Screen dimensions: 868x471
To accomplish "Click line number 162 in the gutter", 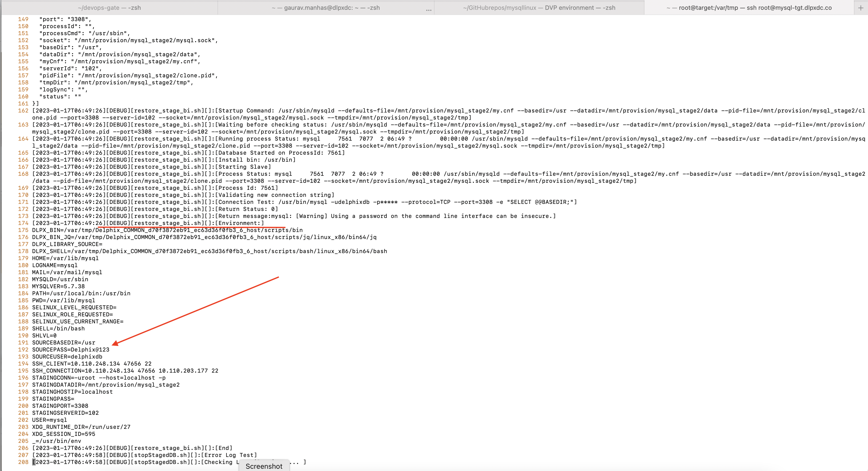I will (23, 110).
